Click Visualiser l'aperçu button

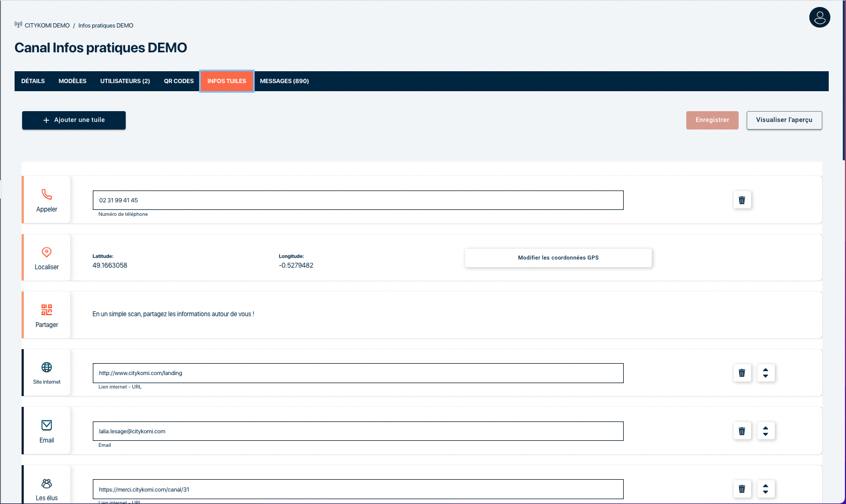[x=784, y=120]
